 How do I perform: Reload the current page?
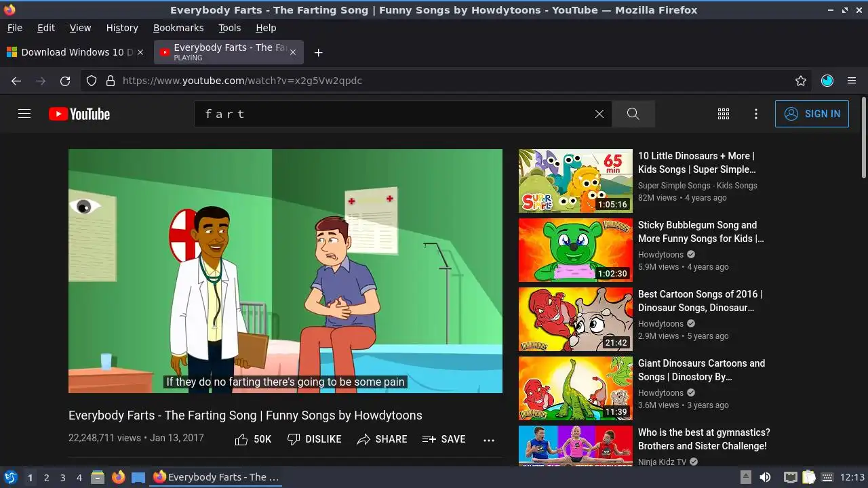coord(65,81)
